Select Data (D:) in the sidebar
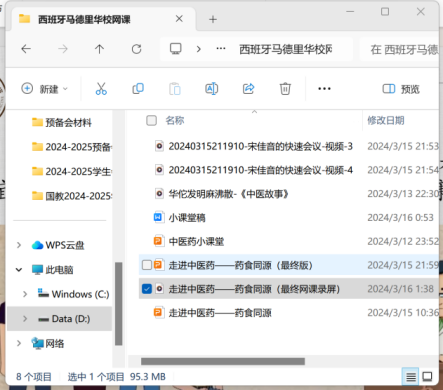Image resolution: width=443 pixels, height=390 pixels. pos(64,319)
